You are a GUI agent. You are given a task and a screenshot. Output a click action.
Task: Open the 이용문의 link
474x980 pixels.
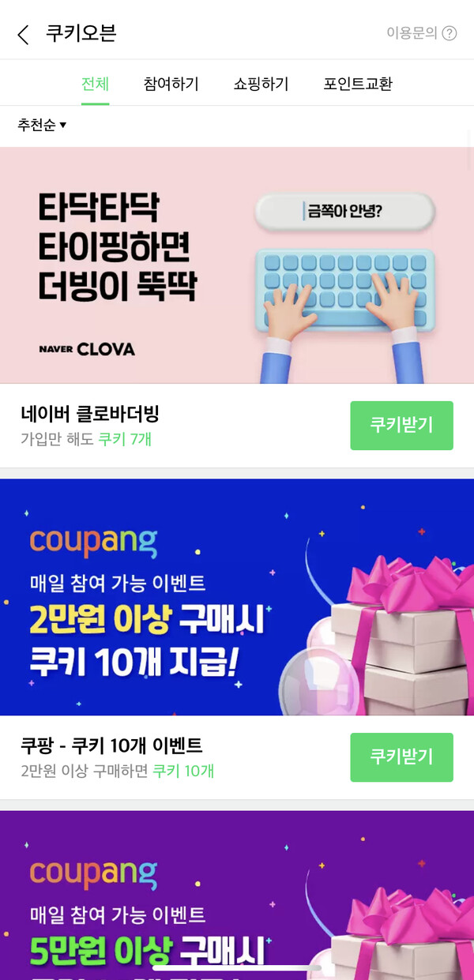(412, 33)
